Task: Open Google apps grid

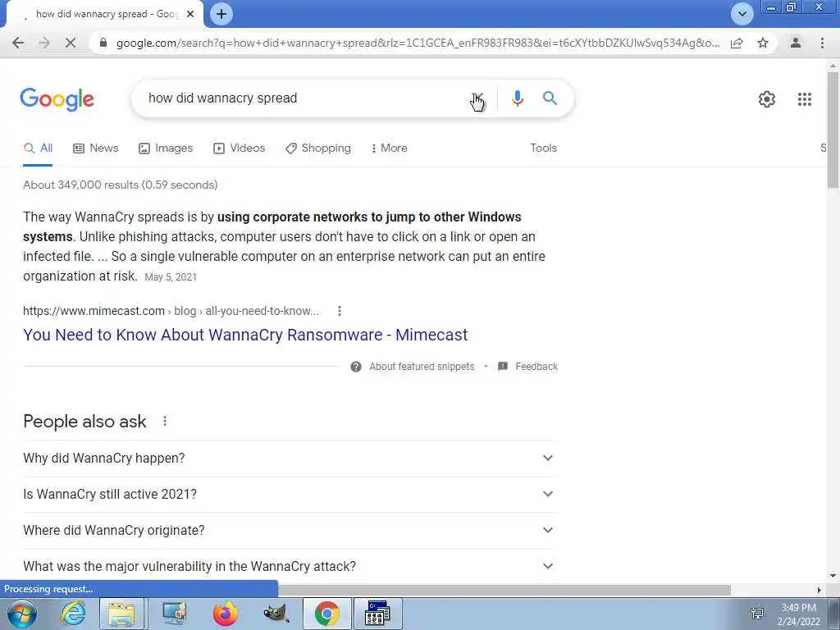Action: (x=805, y=99)
